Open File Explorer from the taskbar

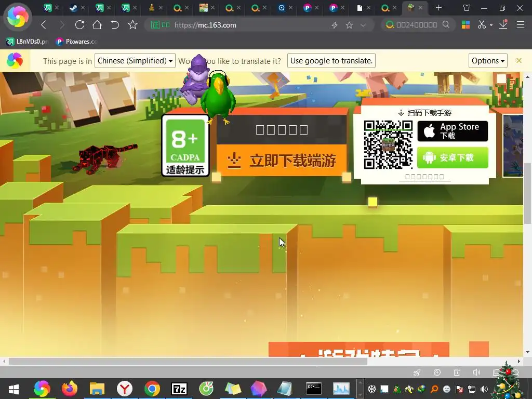point(97,389)
